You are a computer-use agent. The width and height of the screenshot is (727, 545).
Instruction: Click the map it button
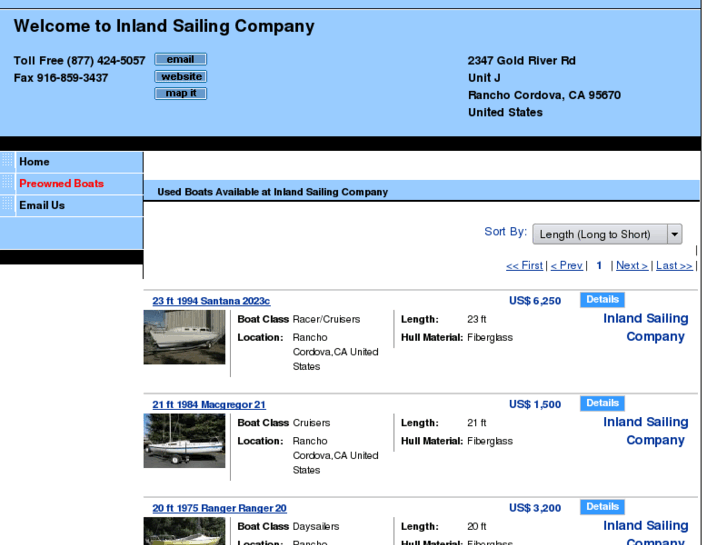point(180,93)
